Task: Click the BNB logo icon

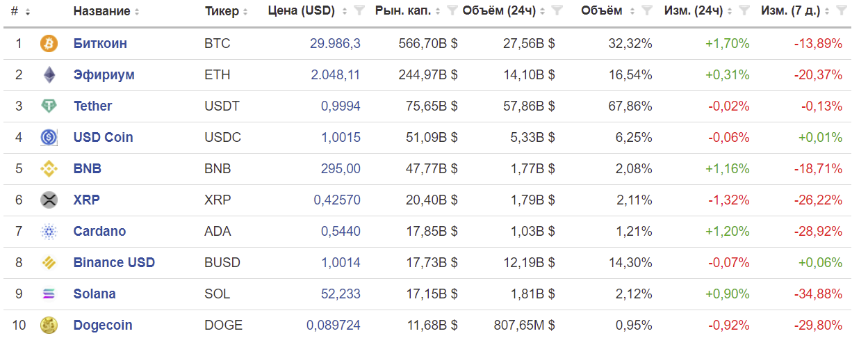Action: pos(49,169)
